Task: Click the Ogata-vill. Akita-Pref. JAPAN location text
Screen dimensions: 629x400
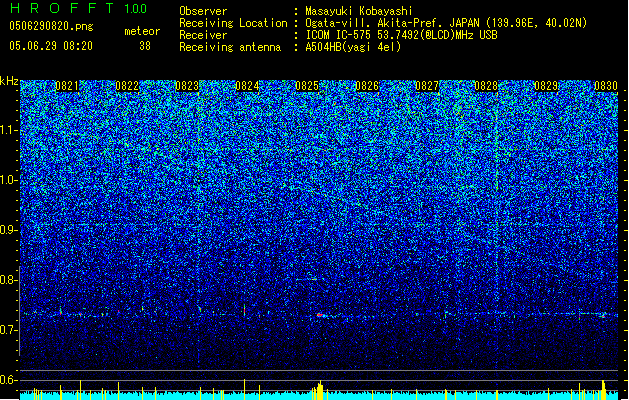Action: pyautogui.click(x=446, y=23)
